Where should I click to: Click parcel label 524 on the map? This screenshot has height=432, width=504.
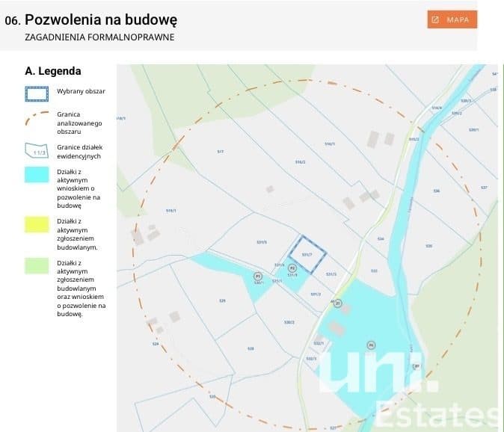[x=156, y=344]
